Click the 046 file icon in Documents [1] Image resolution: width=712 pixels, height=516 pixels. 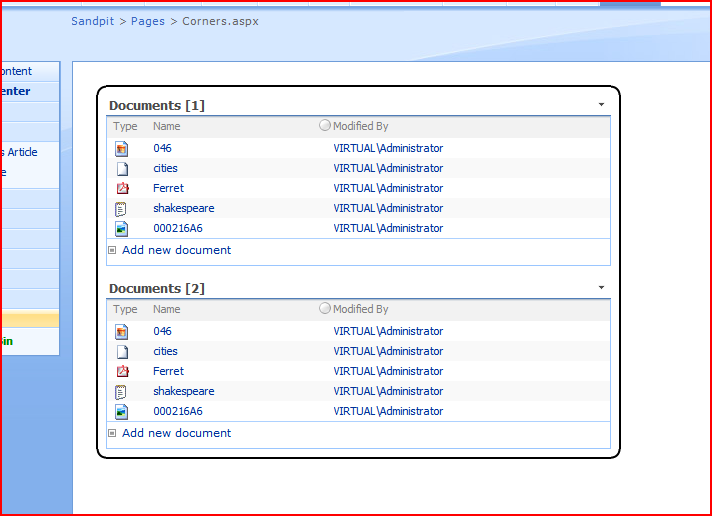coord(122,149)
